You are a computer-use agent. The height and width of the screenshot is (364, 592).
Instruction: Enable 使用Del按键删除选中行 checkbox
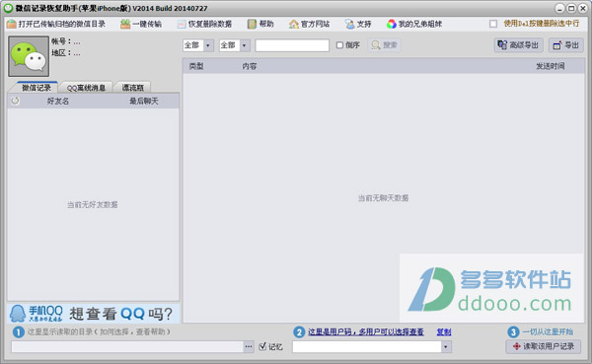point(493,24)
